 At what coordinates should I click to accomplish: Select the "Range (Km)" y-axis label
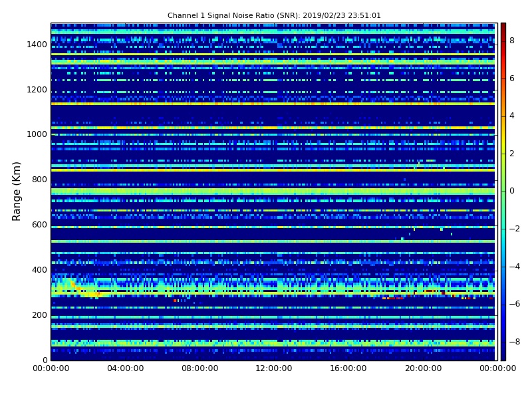tap(17, 191)
